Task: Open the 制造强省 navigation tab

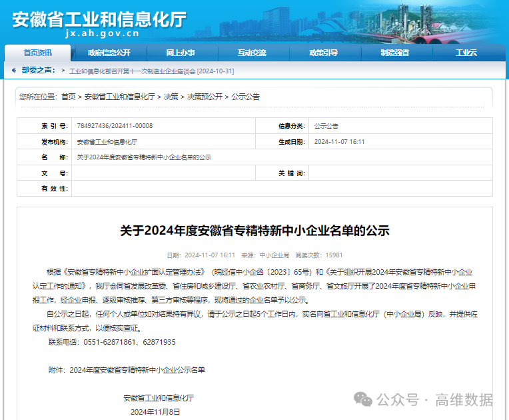Action: 395,53
